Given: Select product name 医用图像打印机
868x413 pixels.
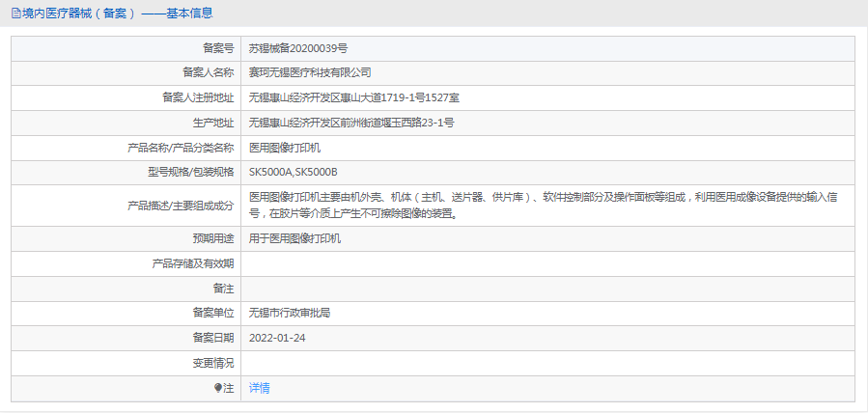Looking at the screenshot, I should click(285, 148).
